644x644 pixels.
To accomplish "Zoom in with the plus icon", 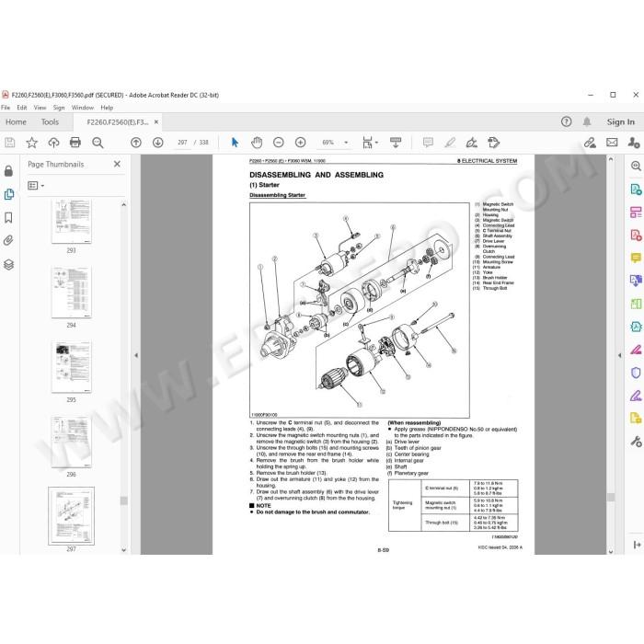I will tap(301, 143).
